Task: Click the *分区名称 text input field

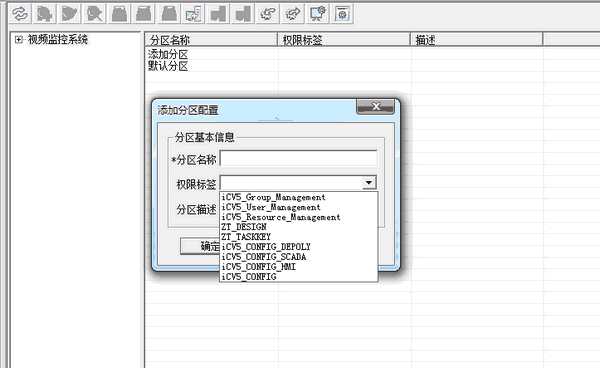Action: pyautogui.click(x=298, y=159)
